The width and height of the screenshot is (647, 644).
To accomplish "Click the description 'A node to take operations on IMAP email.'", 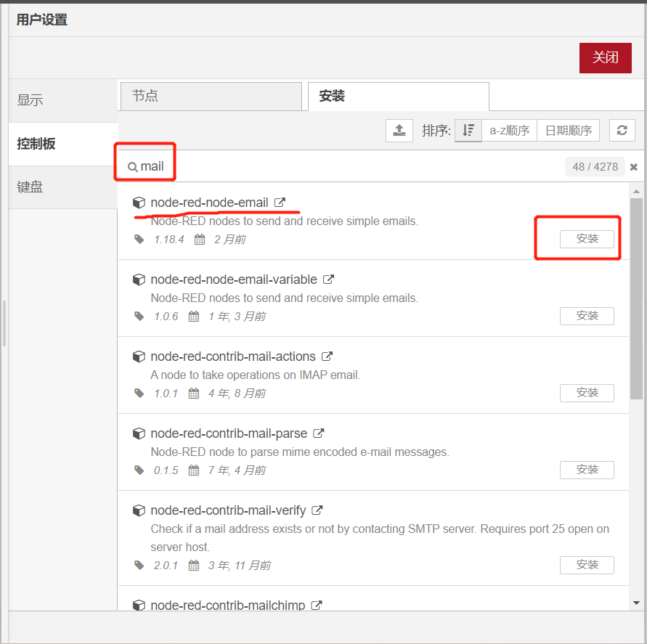I will (x=256, y=375).
